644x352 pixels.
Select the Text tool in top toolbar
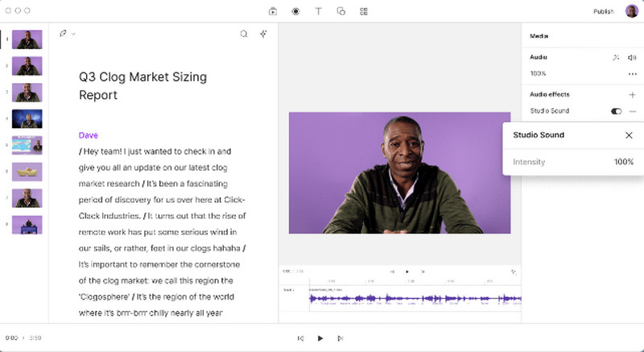[318, 11]
